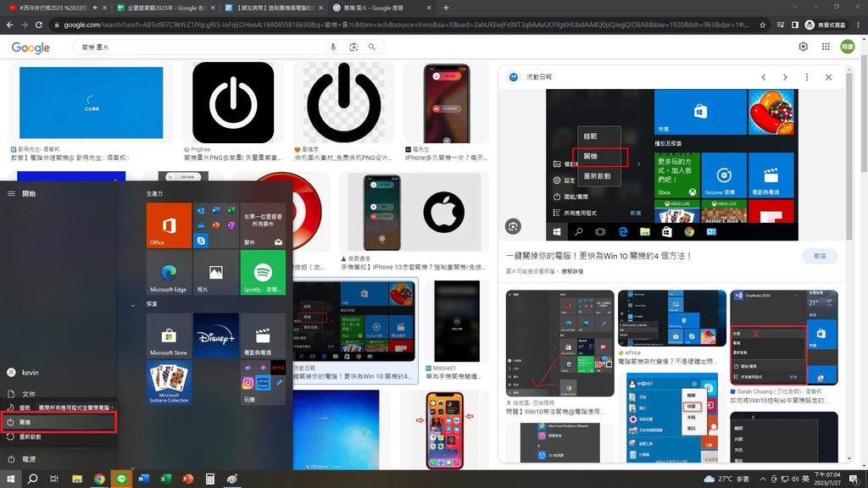Click the Google voice search microphone icon
868x488 pixels.
coord(333,47)
